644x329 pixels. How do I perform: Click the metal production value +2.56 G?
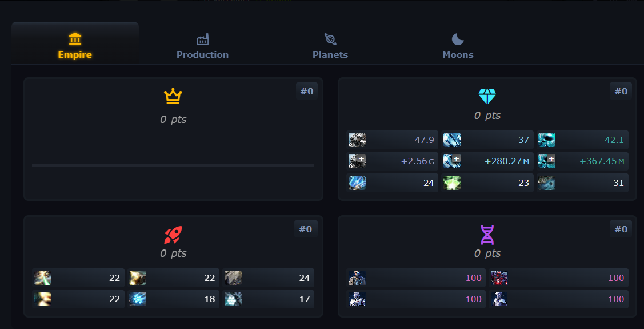coord(418,161)
